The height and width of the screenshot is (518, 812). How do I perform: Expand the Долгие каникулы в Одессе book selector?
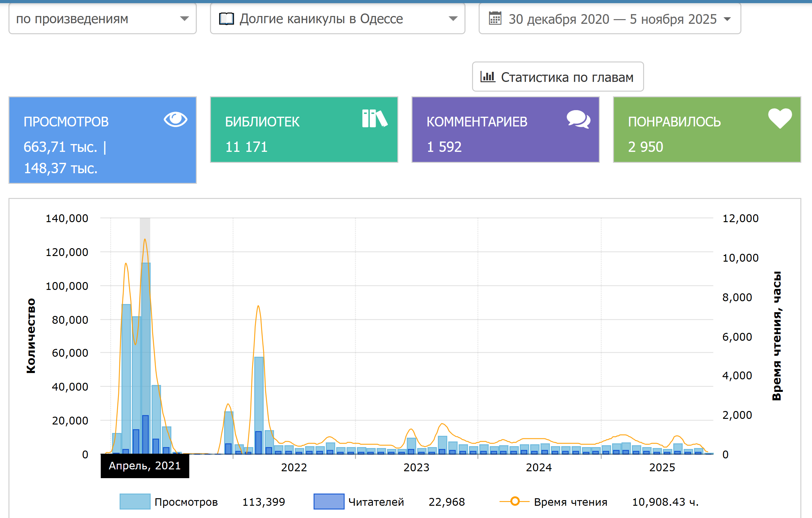[337, 19]
